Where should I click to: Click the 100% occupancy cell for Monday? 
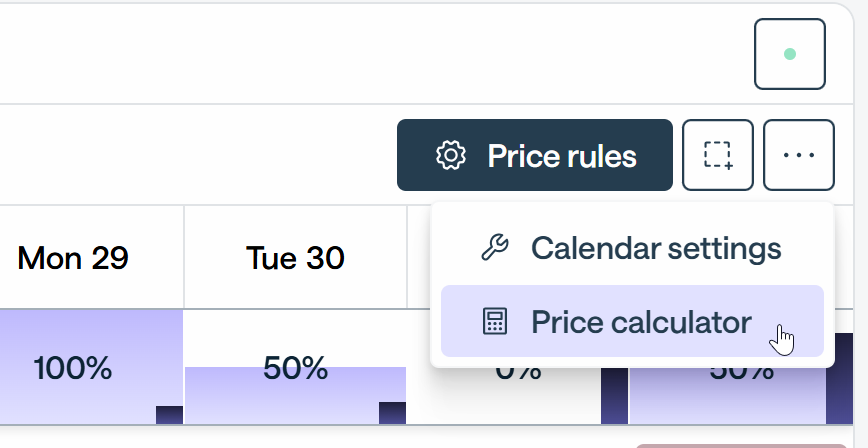[91, 367]
